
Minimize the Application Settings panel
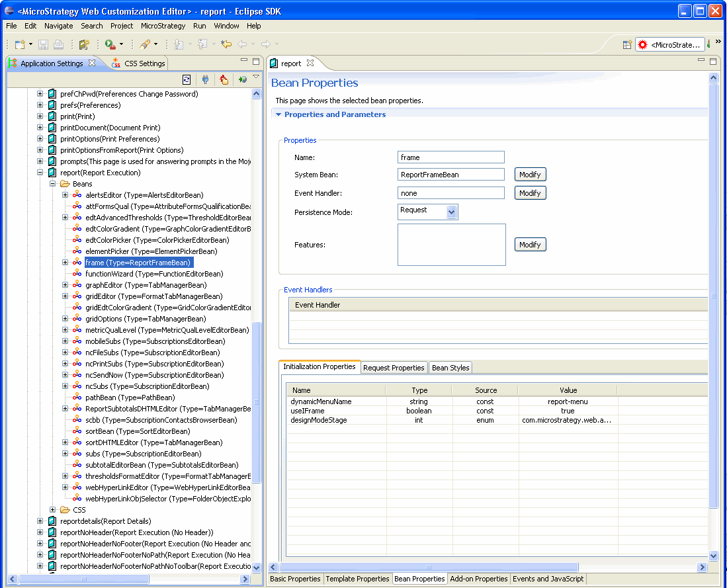244,60
